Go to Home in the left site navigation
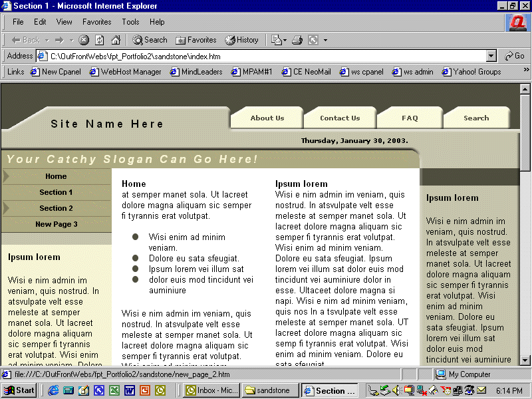 [56, 176]
